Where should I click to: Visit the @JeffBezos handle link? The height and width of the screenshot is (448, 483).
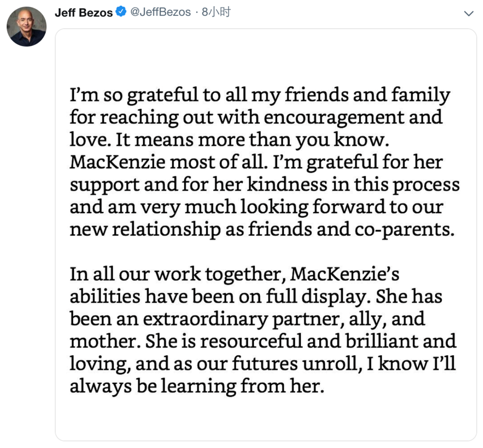[160, 12]
